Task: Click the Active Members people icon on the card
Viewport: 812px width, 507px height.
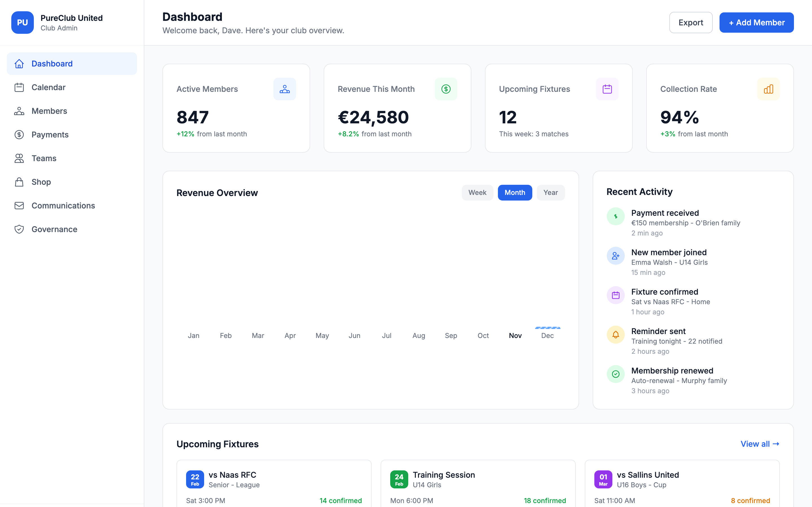Action: tap(284, 89)
